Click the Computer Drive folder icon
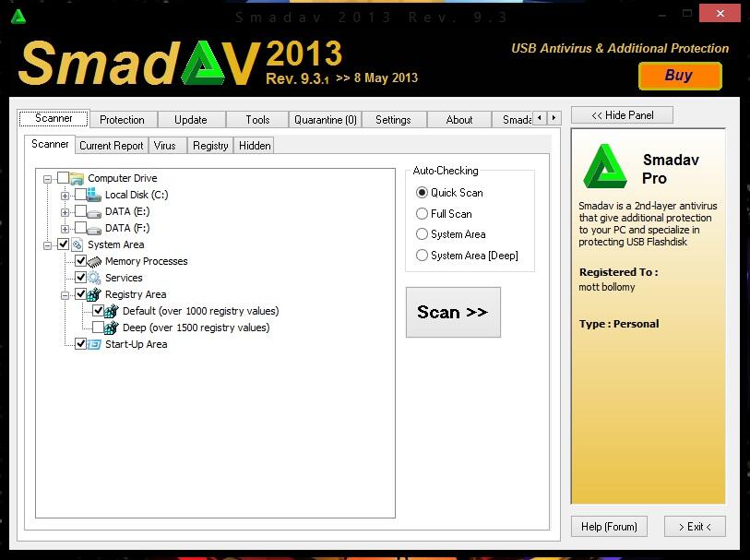750x560 pixels. coord(77,178)
